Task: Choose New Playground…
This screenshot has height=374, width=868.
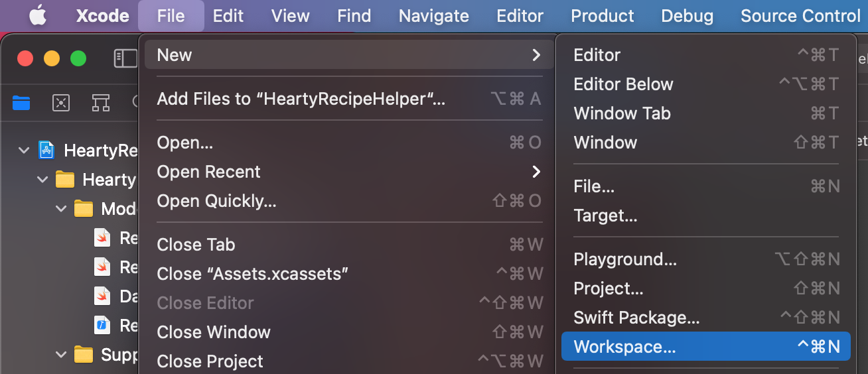Action: pos(706,259)
